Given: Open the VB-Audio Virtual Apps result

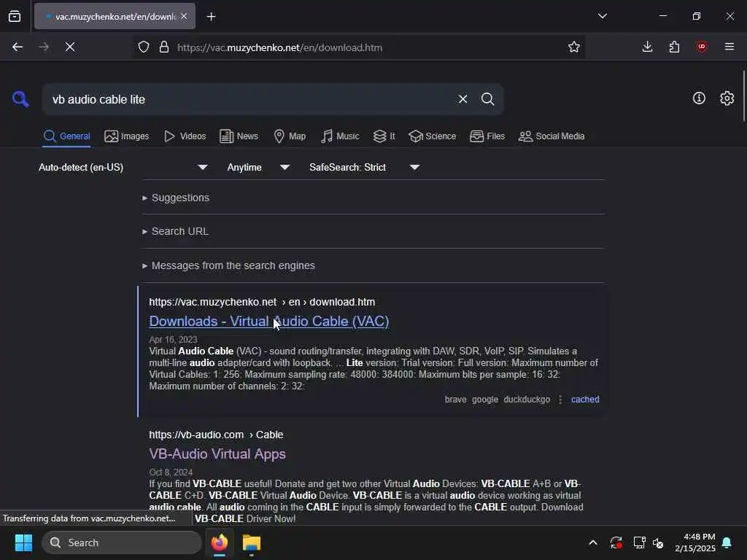Looking at the screenshot, I should [x=217, y=454].
